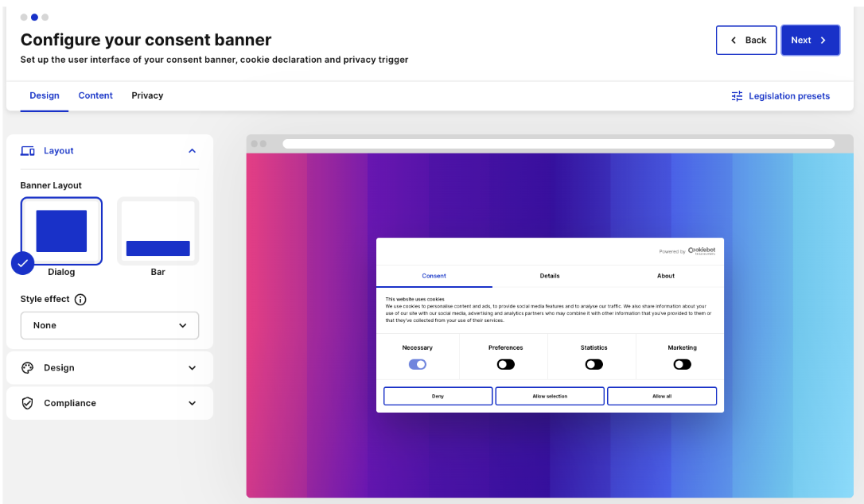The image size is (864, 504).
Task: Expand the Compliance section chevron
Action: click(x=192, y=403)
